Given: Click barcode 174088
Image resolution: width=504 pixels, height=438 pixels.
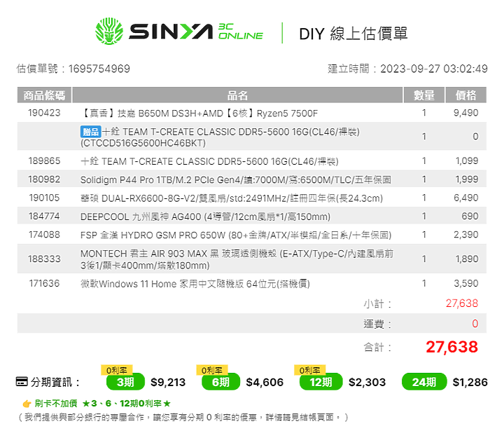Looking at the screenshot, I should (x=44, y=235).
